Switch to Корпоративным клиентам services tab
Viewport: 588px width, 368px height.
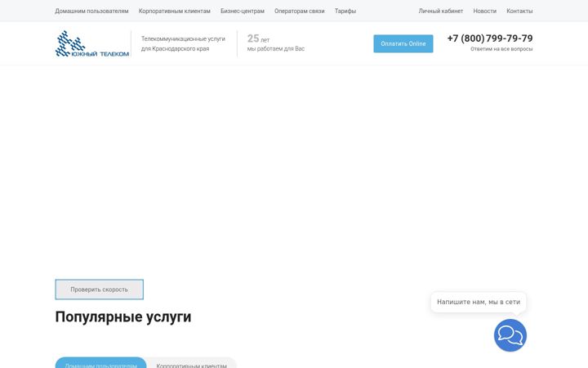[191, 363]
